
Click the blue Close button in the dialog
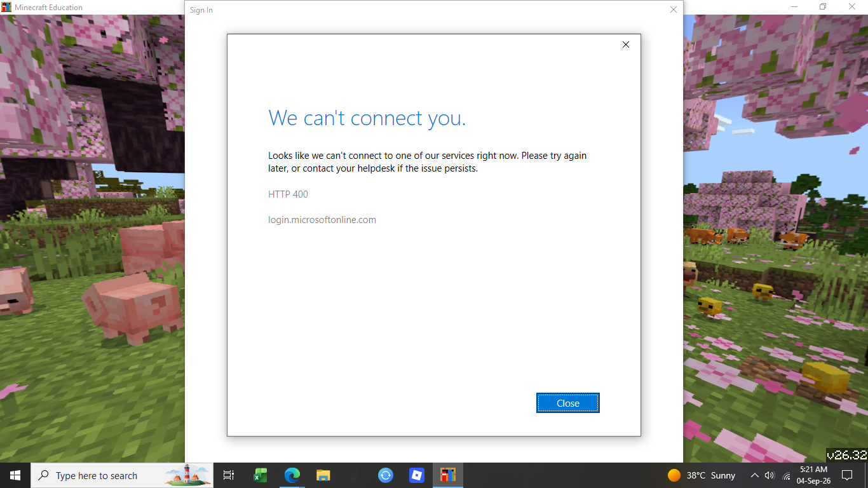(567, 403)
